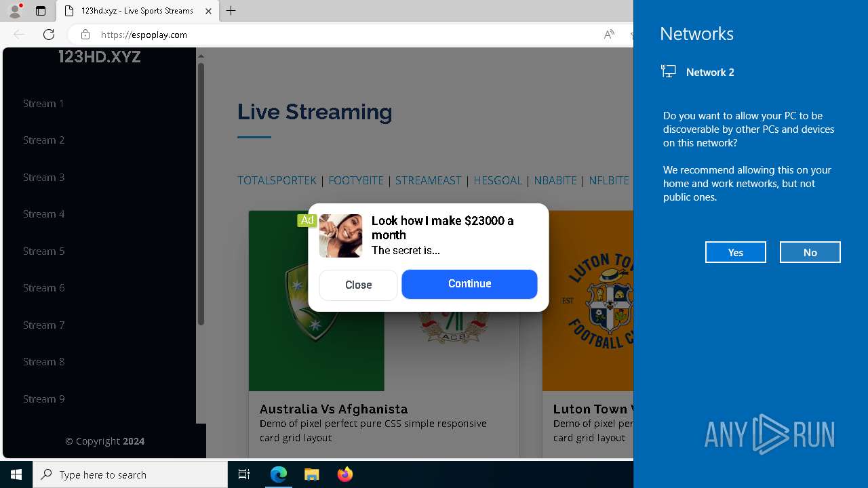The width and height of the screenshot is (868, 488).
Task: Click Yes to allow PC discovery
Action: coord(736,252)
